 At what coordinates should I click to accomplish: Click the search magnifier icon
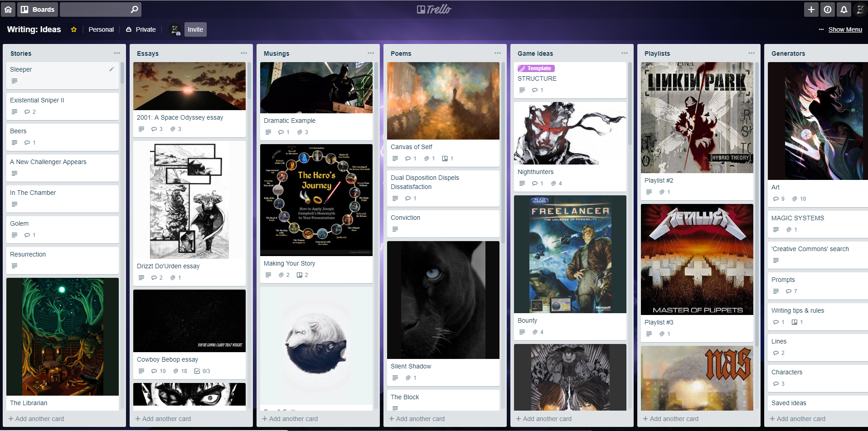pos(134,10)
